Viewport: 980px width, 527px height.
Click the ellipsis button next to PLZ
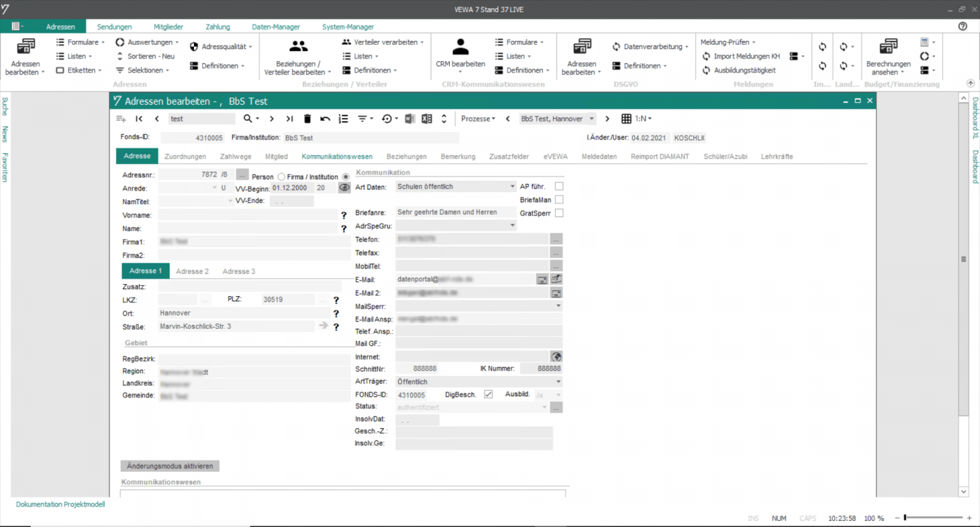pos(323,300)
